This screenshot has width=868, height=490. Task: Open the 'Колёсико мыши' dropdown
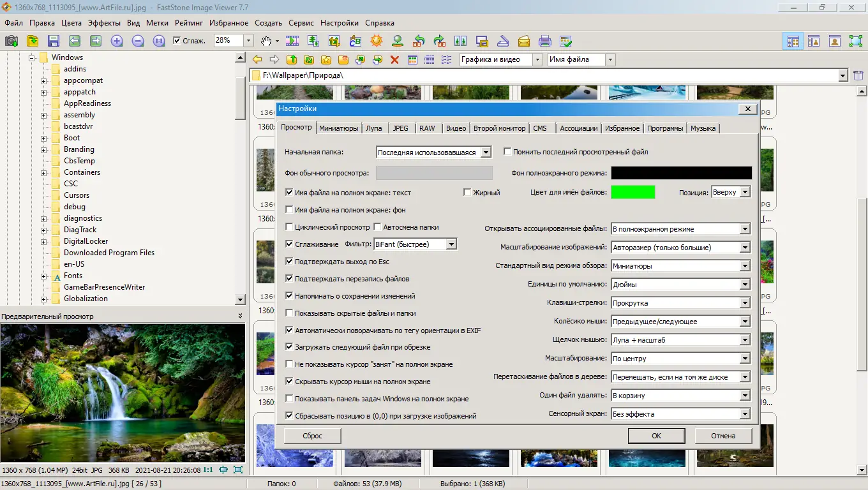pos(745,322)
